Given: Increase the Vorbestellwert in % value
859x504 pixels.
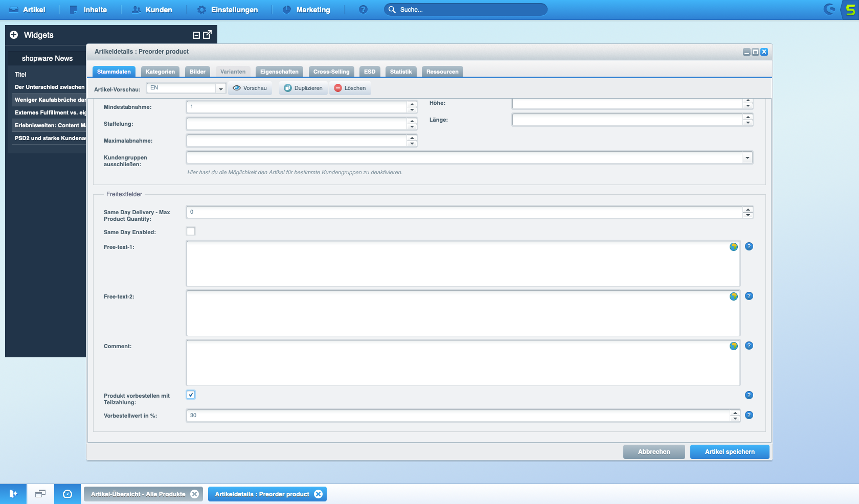Looking at the screenshot, I should click(735, 413).
